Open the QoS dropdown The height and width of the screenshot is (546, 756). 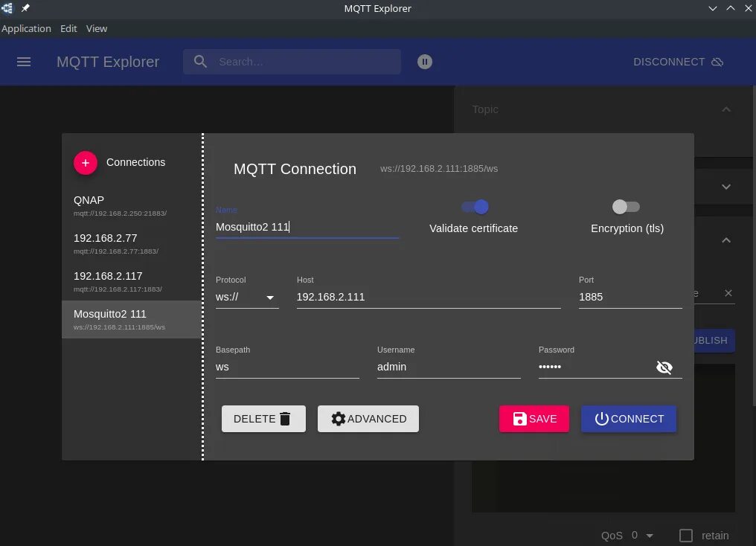[x=643, y=536]
